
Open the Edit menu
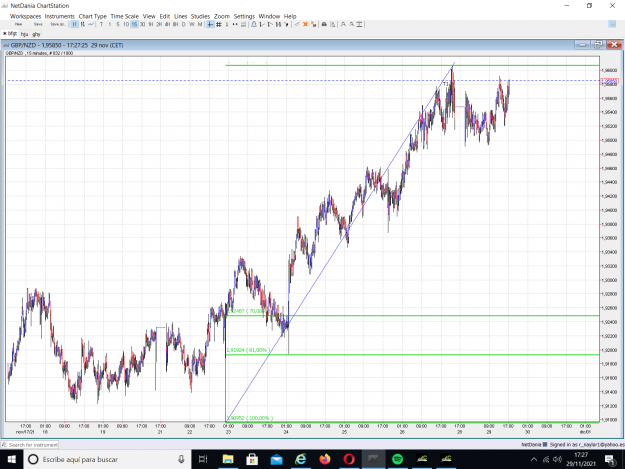(x=165, y=16)
